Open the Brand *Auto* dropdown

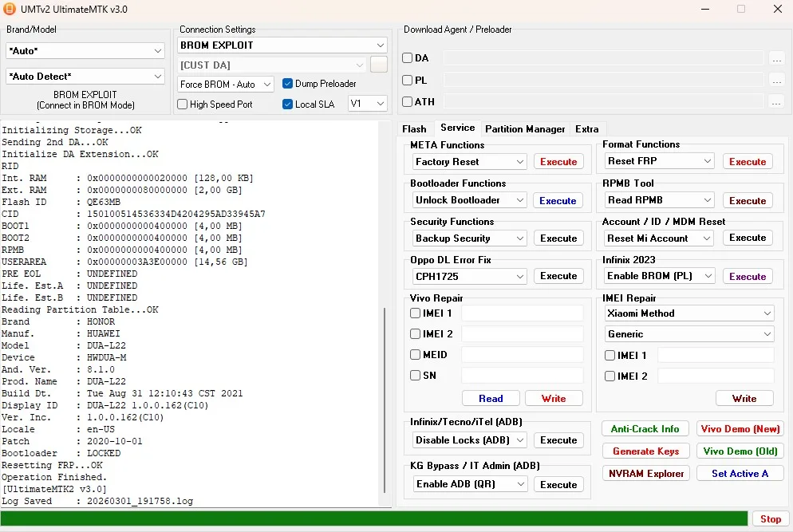tap(85, 50)
